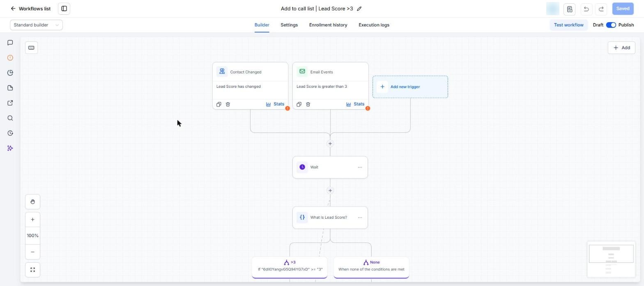
Task: Click the Saved button
Action: pyautogui.click(x=623, y=9)
